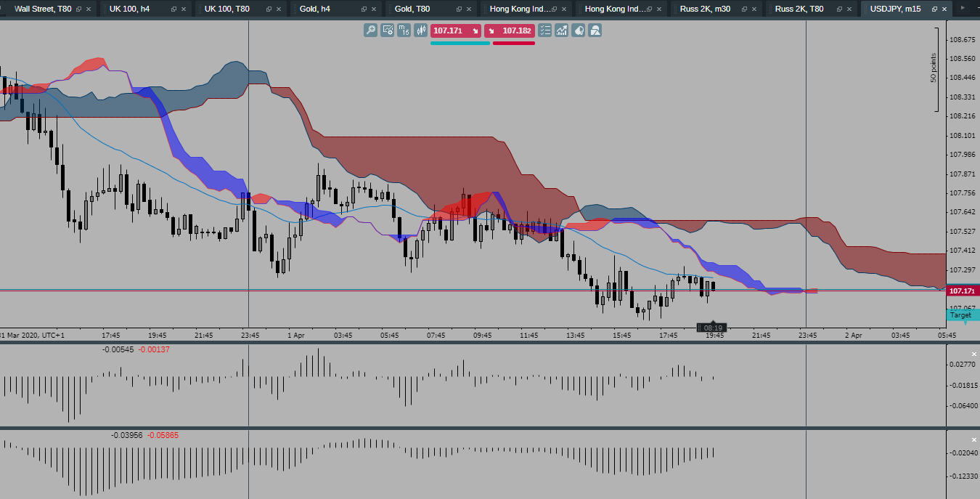Screen dimensions: 980x499
Task: Click the rightmost account icon in the toolbar
Action: pos(595,31)
